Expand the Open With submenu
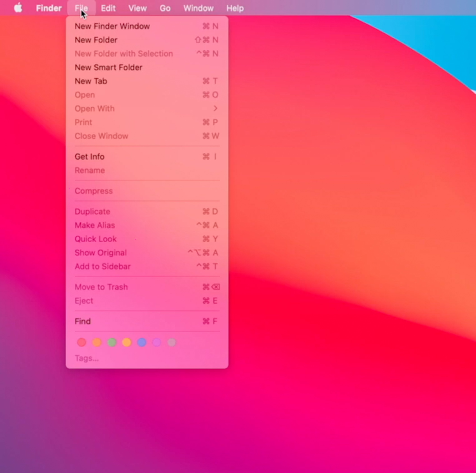Screen dimensions: 476x473 coord(147,108)
